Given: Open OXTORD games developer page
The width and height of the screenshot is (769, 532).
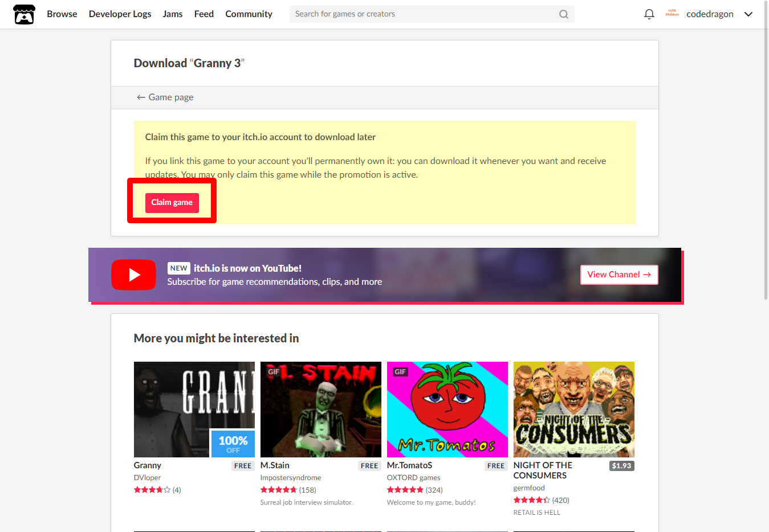Looking at the screenshot, I should (413, 478).
